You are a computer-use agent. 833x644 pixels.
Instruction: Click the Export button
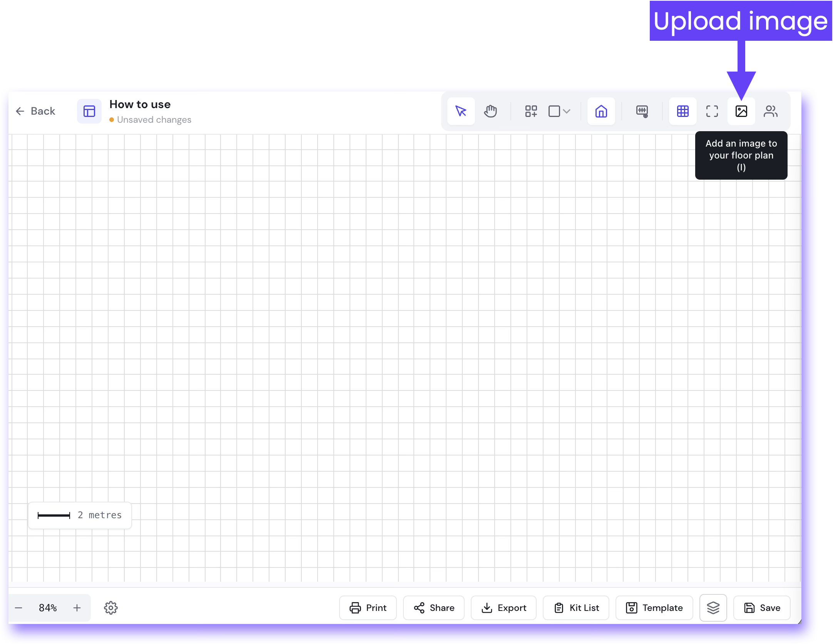click(x=503, y=608)
